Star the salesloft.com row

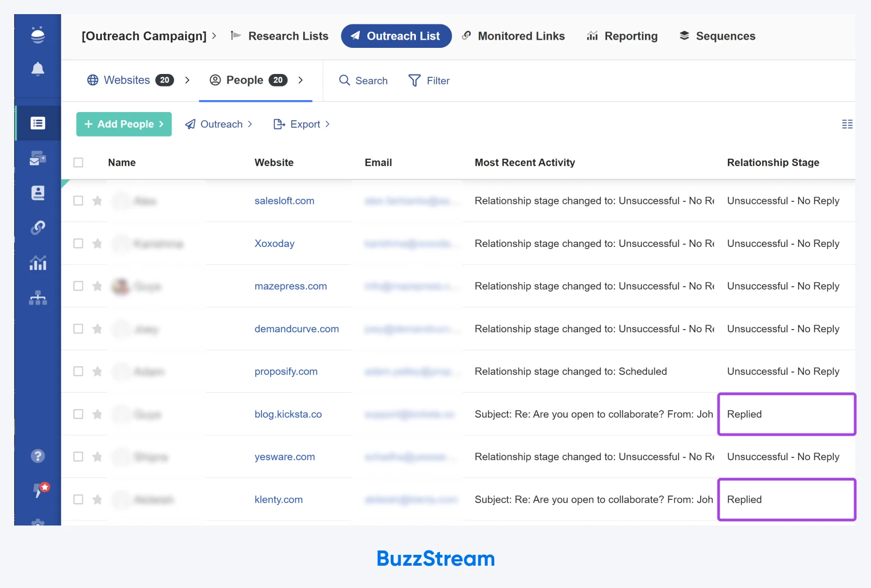coord(97,201)
